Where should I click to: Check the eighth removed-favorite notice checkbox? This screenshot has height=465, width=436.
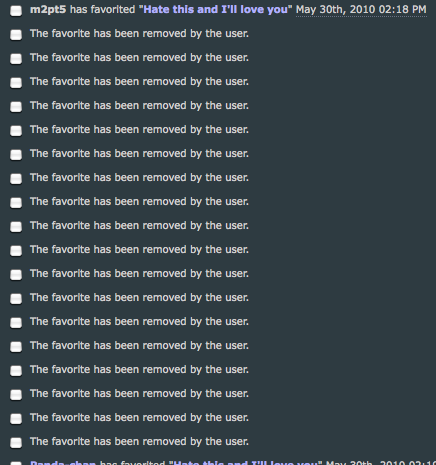(16, 203)
